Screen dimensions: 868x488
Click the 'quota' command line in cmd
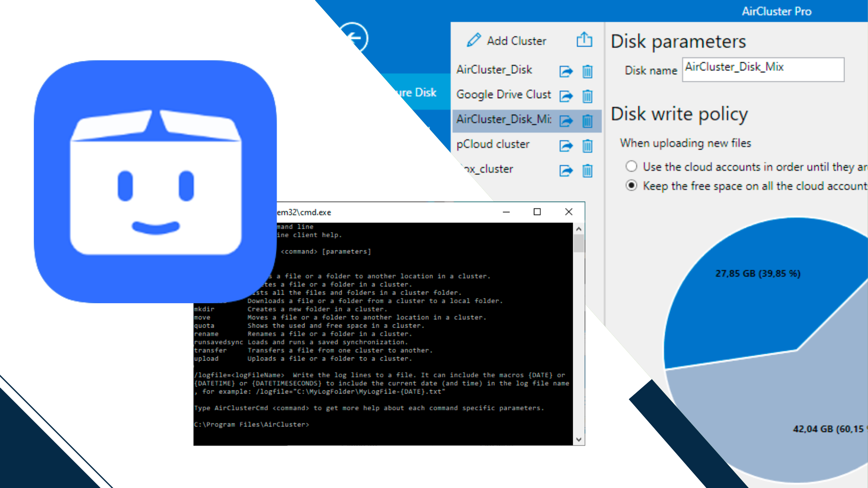click(x=309, y=326)
